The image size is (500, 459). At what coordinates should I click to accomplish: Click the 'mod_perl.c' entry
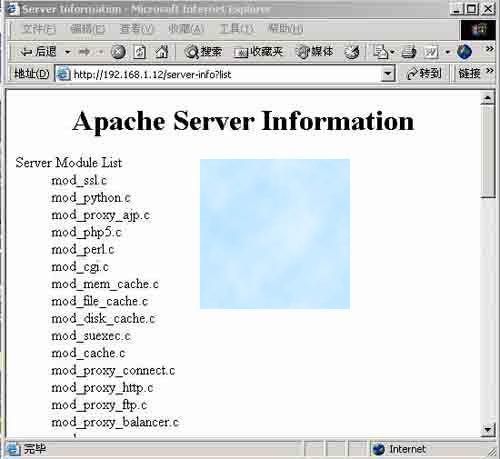(x=83, y=250)
